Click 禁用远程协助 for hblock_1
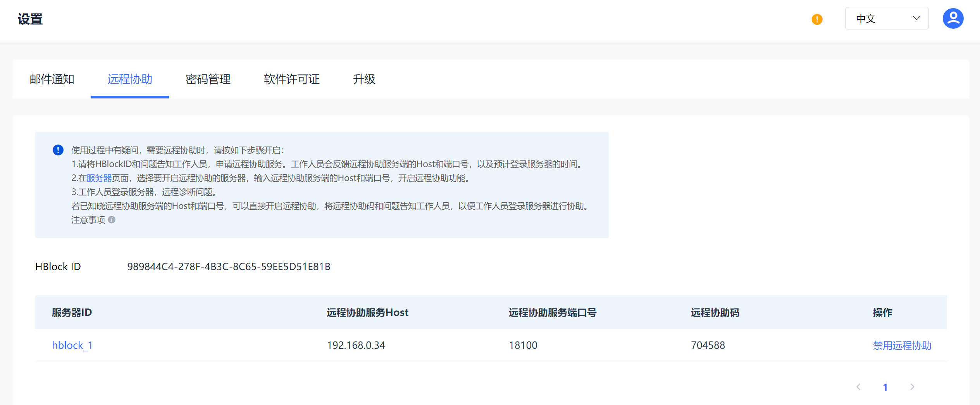 902,345
